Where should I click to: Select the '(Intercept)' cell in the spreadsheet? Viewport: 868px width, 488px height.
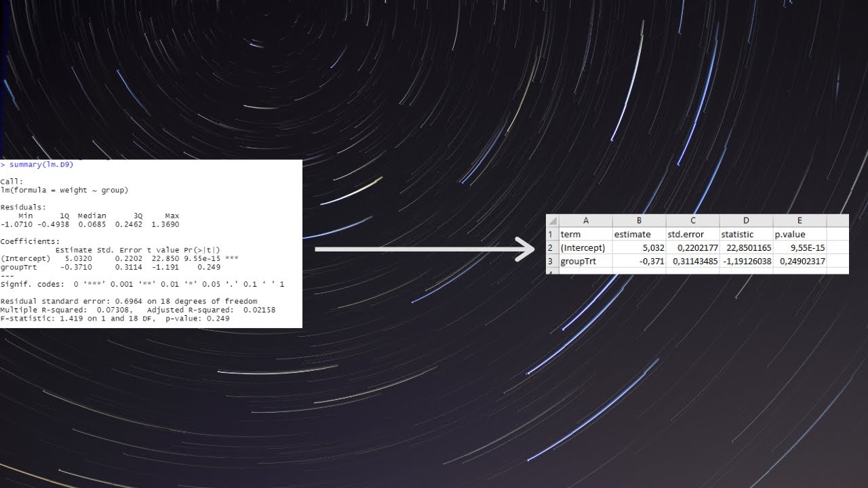[x=586, y=247]
